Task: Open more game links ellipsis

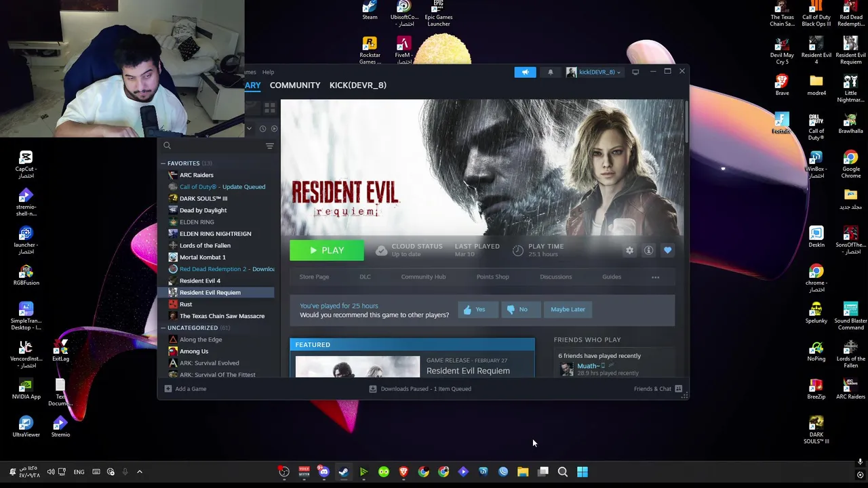Action: tap(655, 277)
